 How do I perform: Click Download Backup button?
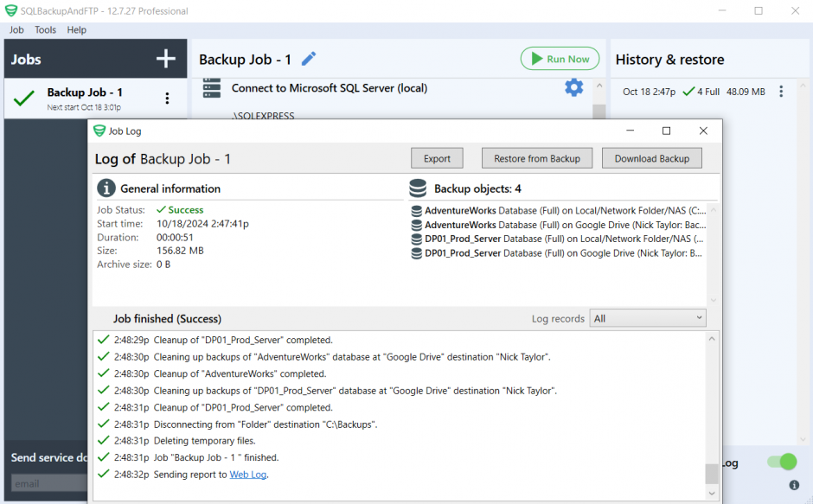pyautogui.click(x=652, y=159)
